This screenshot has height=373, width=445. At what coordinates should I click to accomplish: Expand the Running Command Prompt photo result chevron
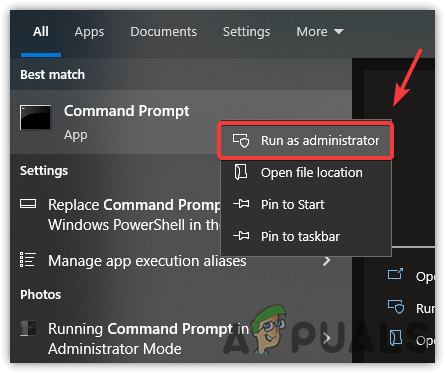327,339
